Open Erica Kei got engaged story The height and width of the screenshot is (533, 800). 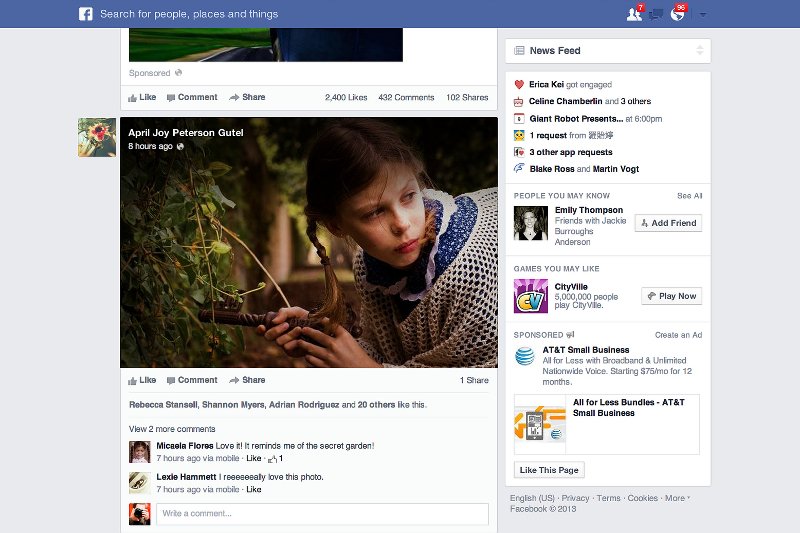coord(570,85)
